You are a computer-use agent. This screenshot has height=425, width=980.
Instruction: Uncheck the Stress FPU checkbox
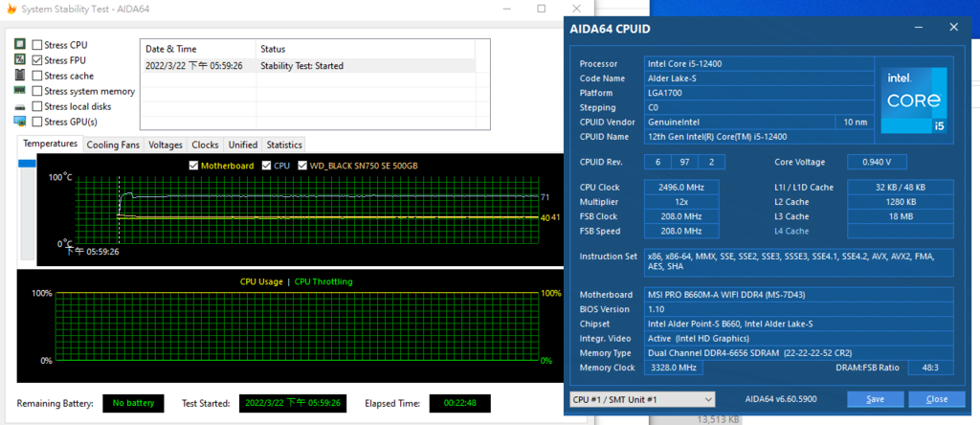click(x=37, y=60)
